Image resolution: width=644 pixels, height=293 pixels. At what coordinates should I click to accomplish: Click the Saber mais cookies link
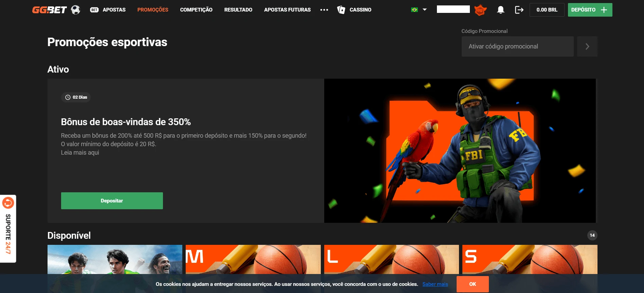point(435,284)
